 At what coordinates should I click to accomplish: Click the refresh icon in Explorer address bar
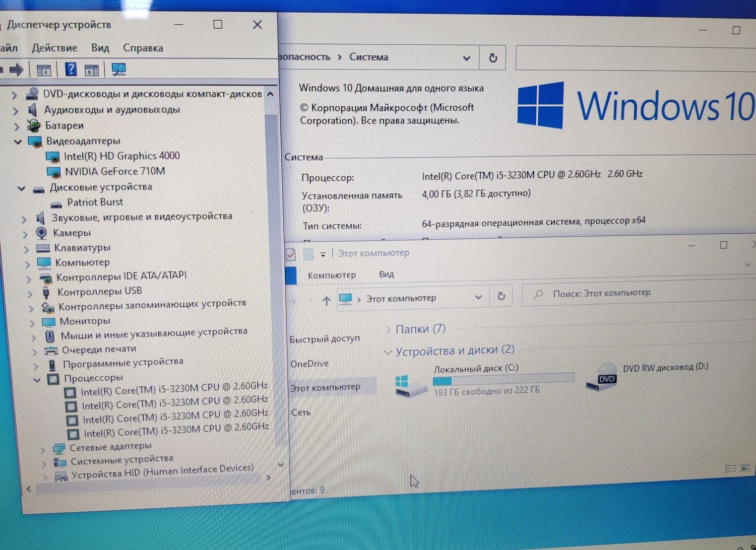(x=501, y=296)
